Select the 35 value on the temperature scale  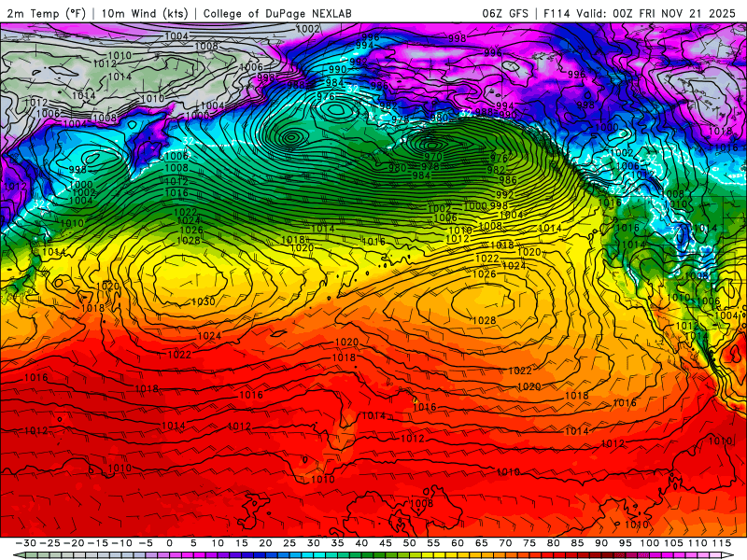(337, 543)
